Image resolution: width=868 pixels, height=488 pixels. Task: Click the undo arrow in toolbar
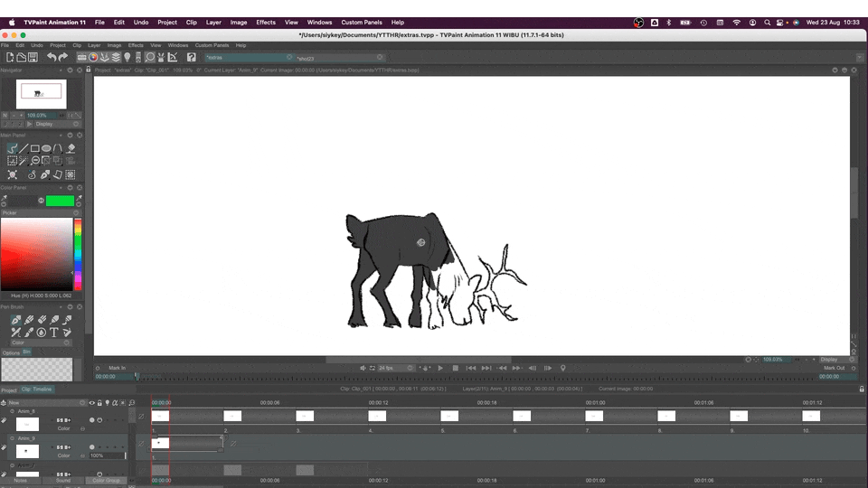tap(52, 57)
